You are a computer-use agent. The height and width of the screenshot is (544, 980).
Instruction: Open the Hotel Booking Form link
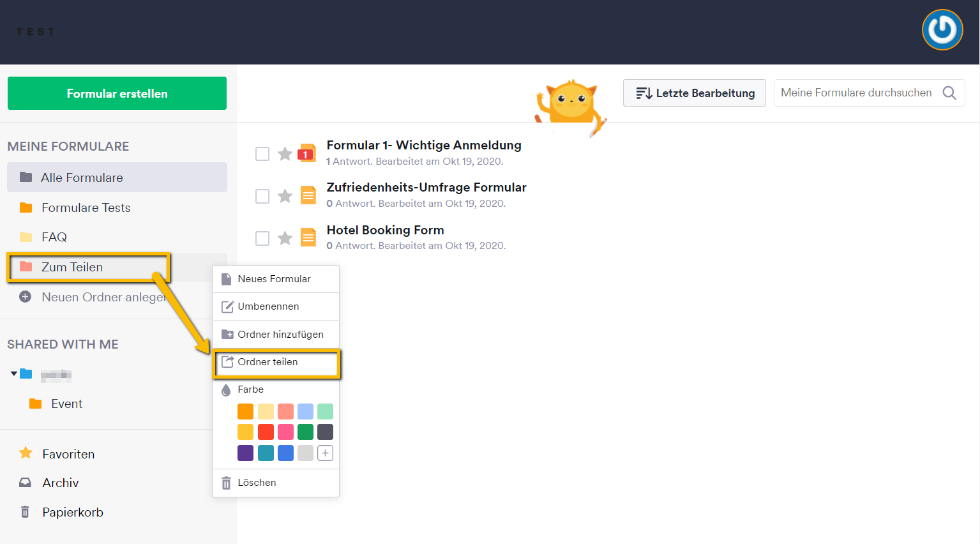click(385, 230)
